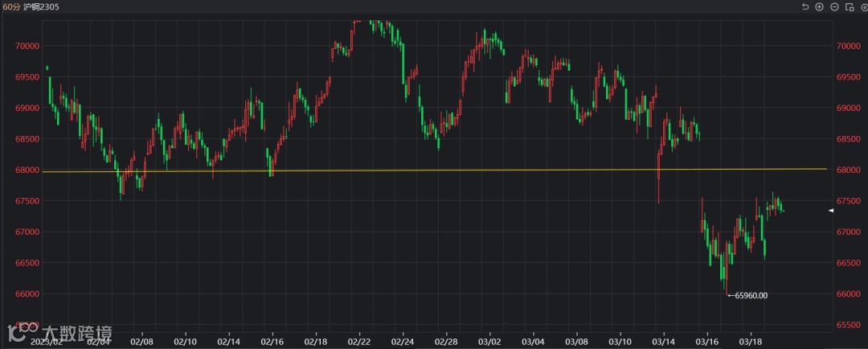Click the 02/18 date label
868x349 pixels.
coord(316,342)
